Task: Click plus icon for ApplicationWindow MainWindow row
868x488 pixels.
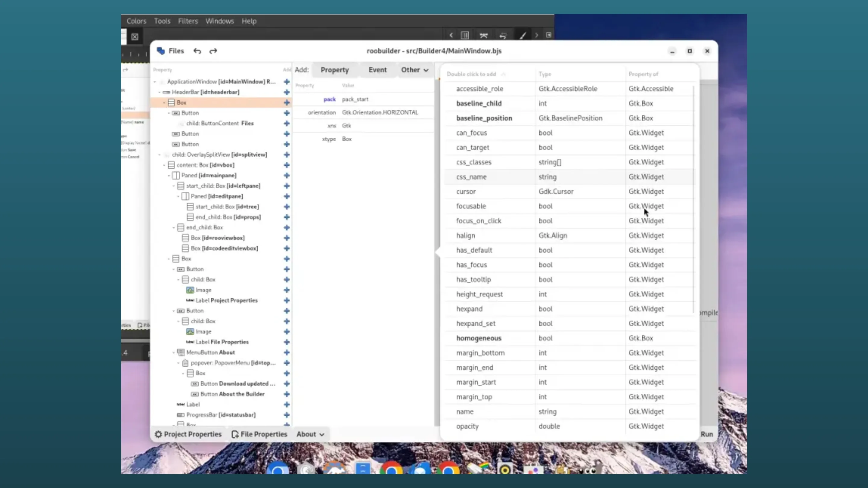Action: click(x=287, y=82)
